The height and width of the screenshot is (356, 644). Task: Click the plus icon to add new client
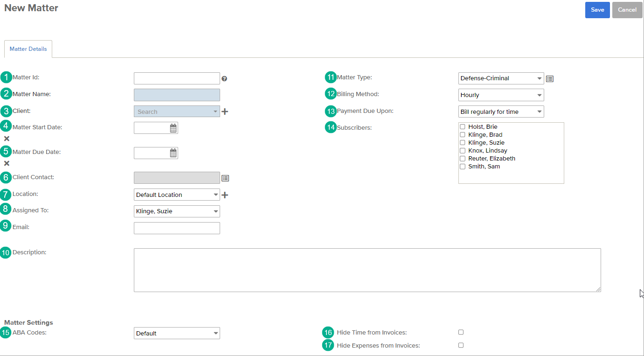[x=225, y=112]
